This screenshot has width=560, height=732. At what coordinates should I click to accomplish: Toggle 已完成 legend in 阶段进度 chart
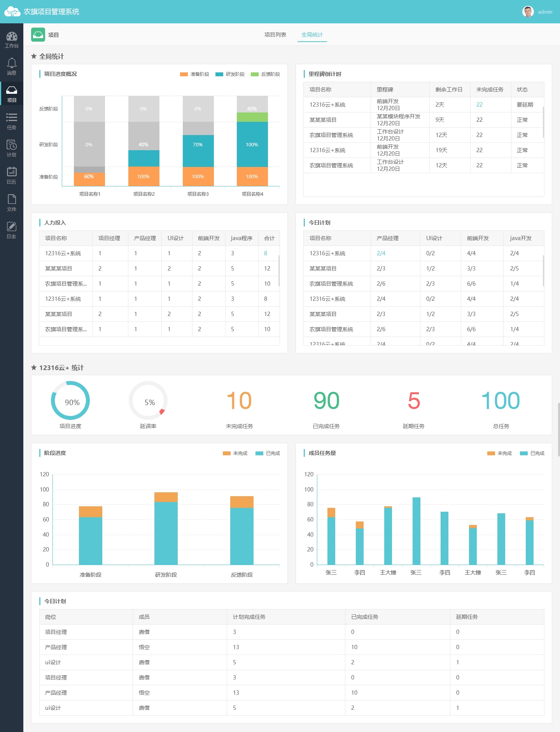pos(268,453)
